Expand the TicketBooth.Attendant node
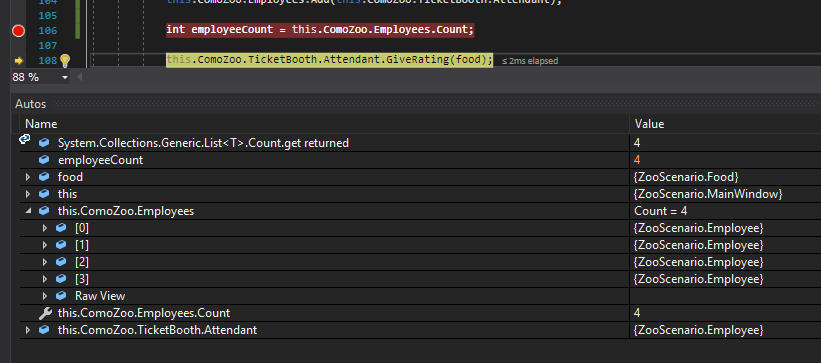The width and height of the screenshot is (821, 363). (x=28, y=330)
